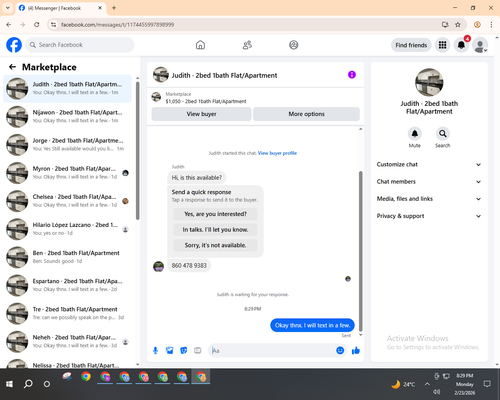
Task: Open Windows action center notifications
Action: 487,384
